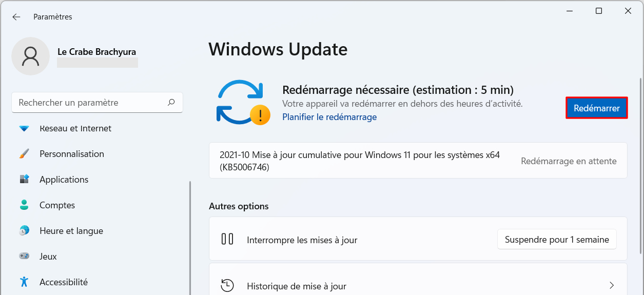Click the Windows Update heading
Screen dimensions: 644x295
click(x=278, y=49)
